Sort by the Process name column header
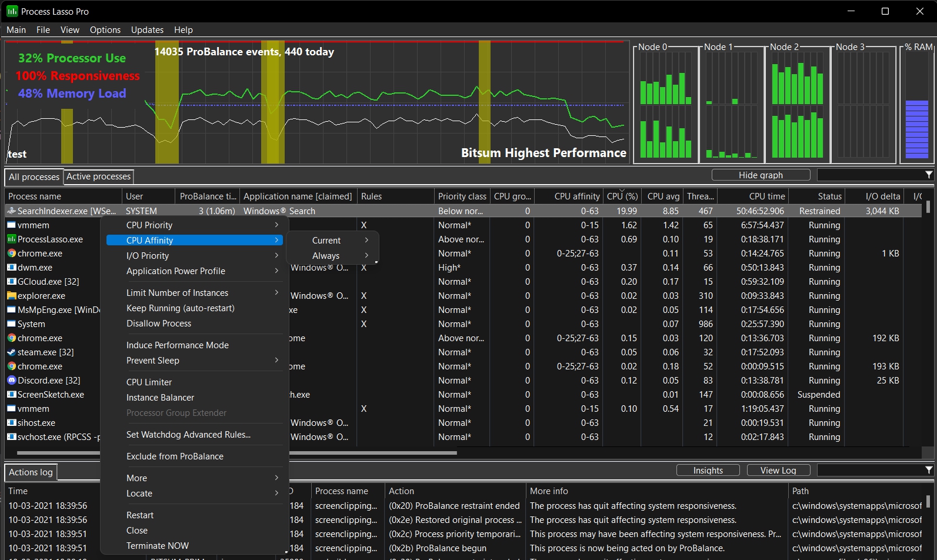This screenshot has height=560, width=937. pyautogui.click(x=64, y=196)
